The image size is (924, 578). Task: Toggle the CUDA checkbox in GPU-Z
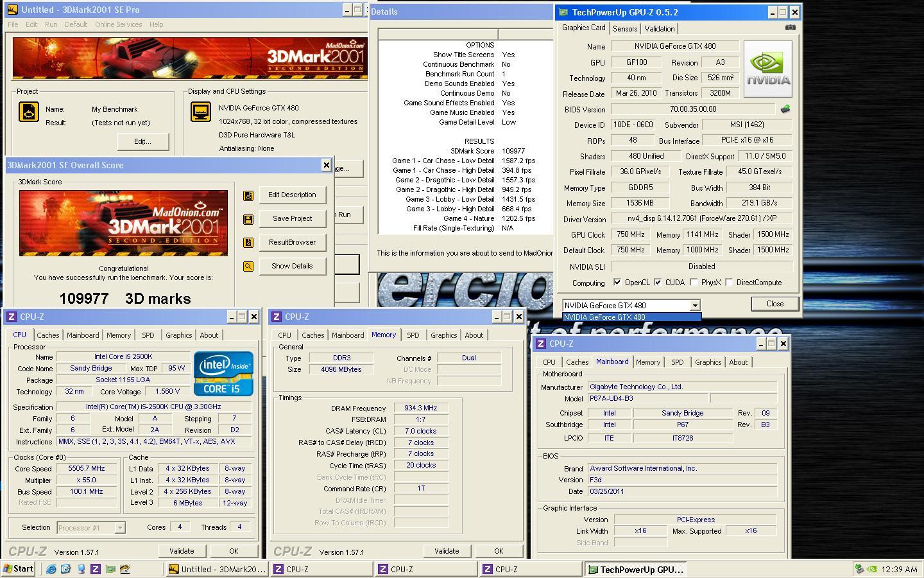click(x=658, y=283)
